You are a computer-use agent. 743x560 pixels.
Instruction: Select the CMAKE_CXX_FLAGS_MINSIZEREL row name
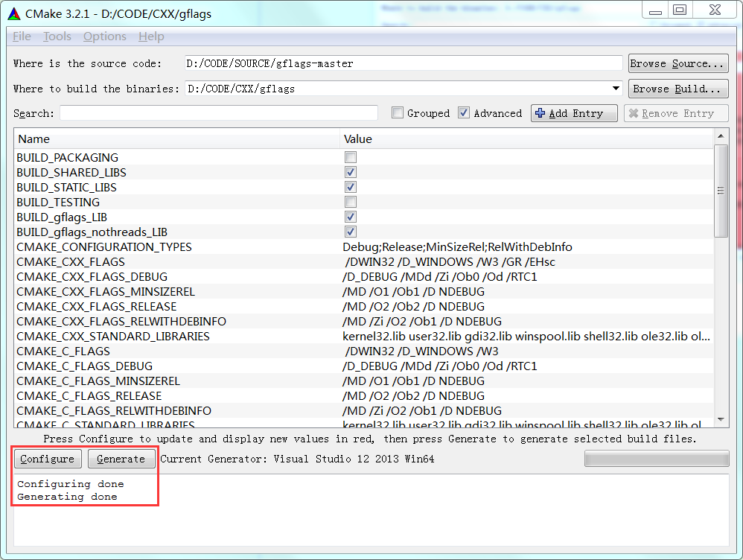coord(106,292)
